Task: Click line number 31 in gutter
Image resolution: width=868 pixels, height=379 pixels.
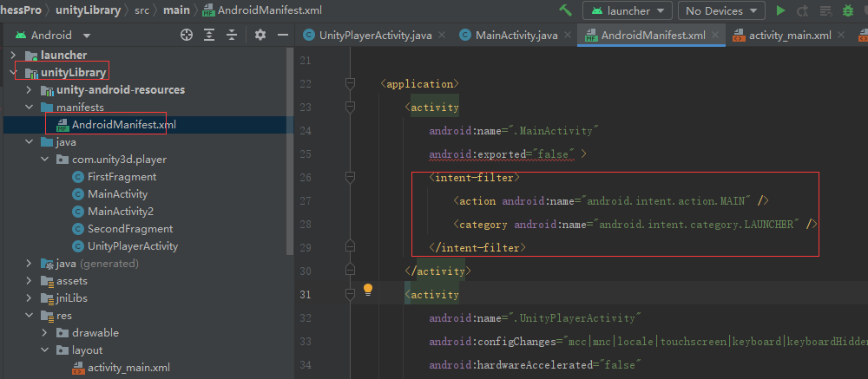Action: coord(306,295)
